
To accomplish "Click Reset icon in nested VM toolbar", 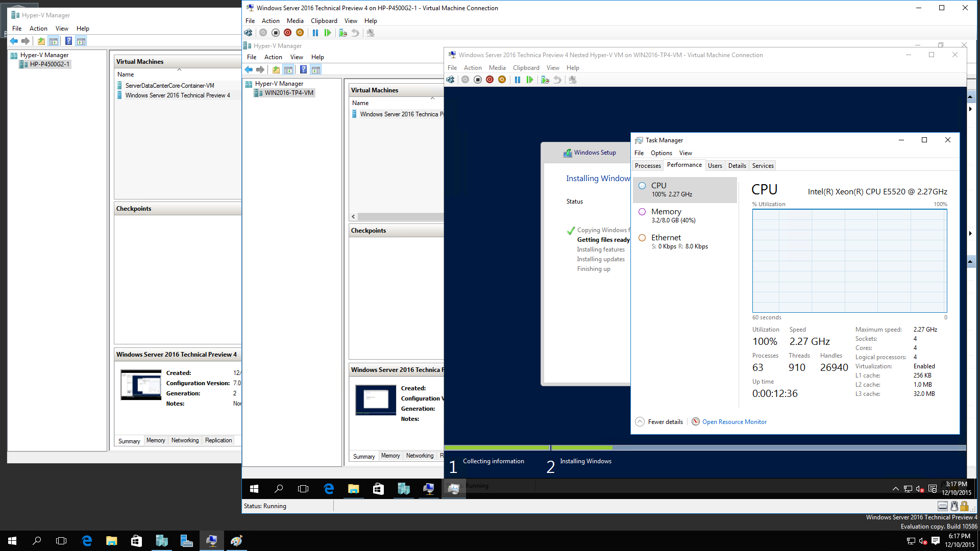I will tap(530, 80).
